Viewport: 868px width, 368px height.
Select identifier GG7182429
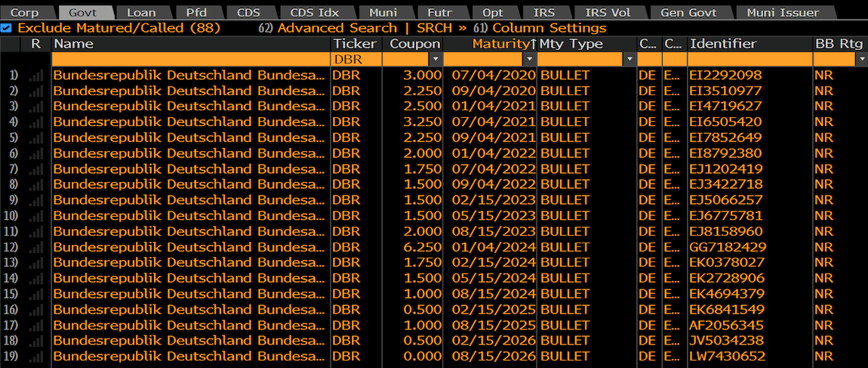728,247
